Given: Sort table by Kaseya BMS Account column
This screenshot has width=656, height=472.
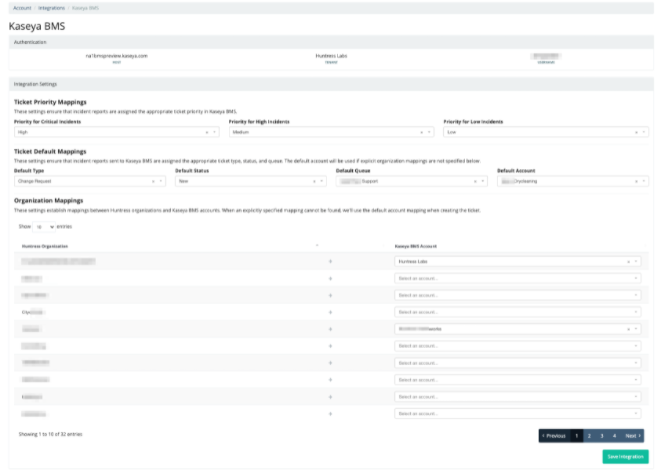Looking at the screenshot, I should [519, 246].
